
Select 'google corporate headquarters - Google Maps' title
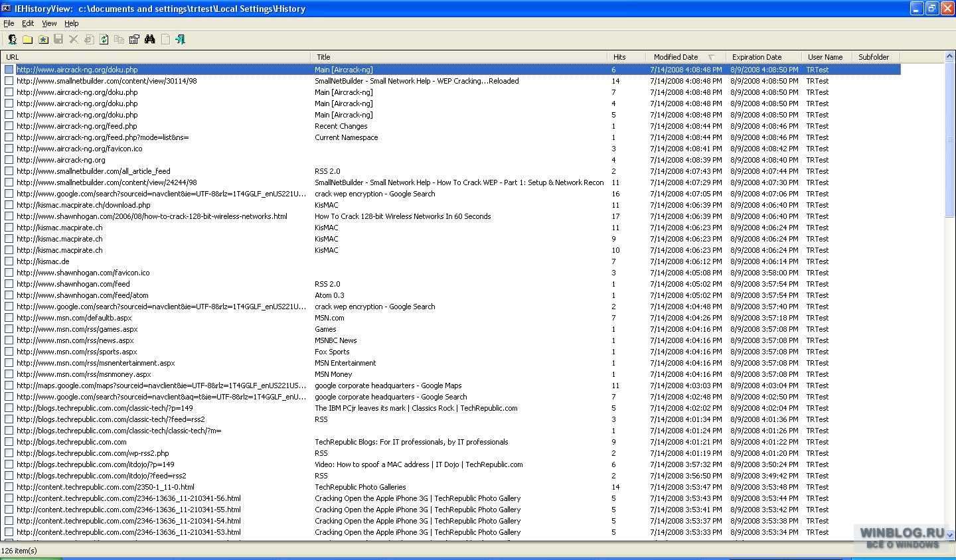click(388, 385)
